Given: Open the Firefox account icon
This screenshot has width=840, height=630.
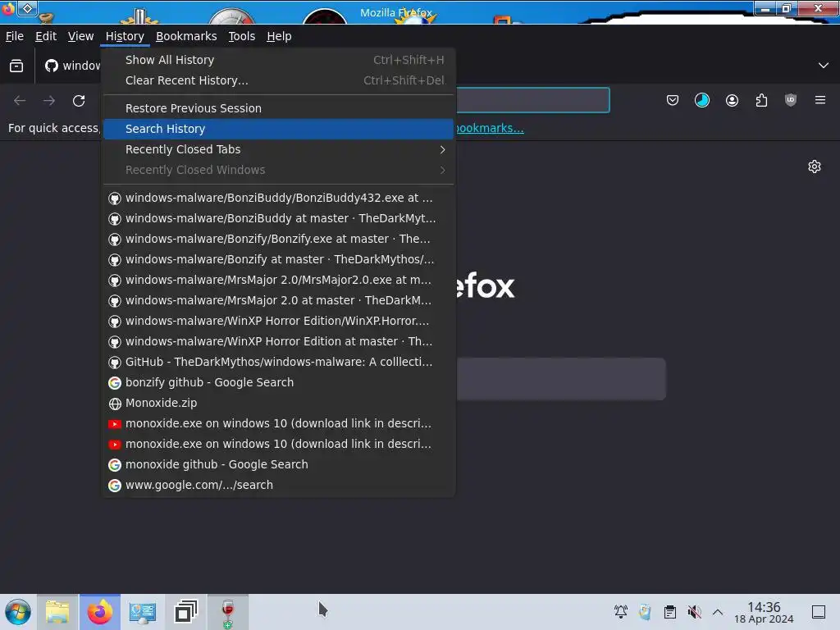Looking at the screenshot, I should tap(732, 100).
